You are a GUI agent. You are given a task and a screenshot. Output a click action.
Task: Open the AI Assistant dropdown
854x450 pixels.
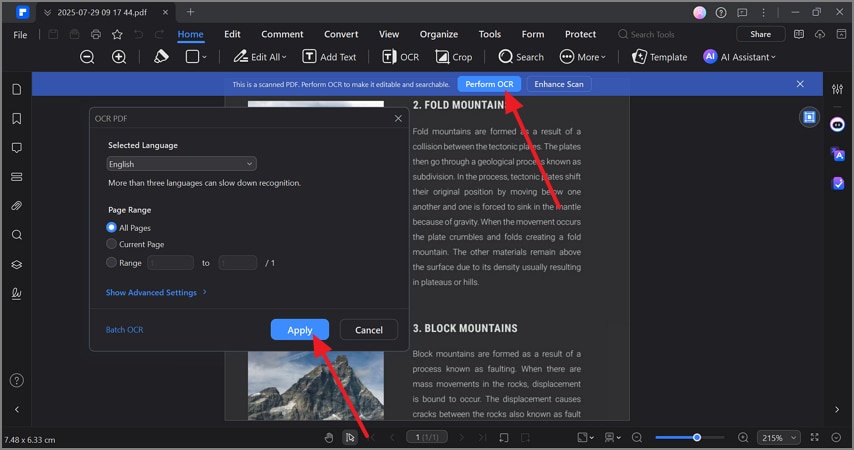point(740,57)
